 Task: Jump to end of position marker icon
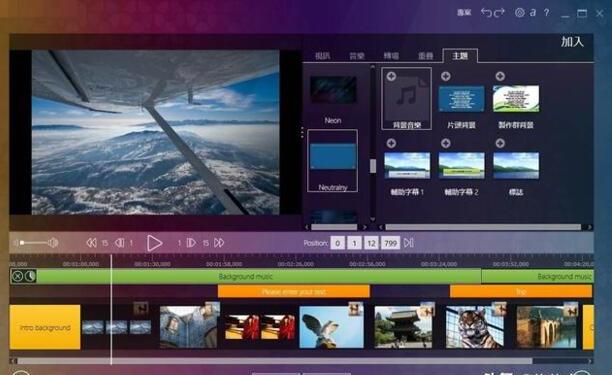pyautogui.click(x=409, y=243)
